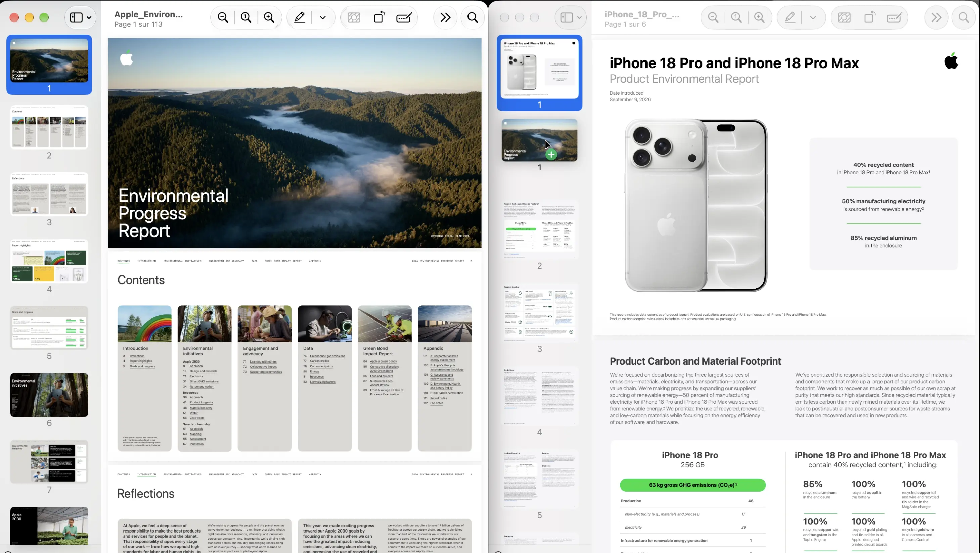The width and height of the screenshot is (980, 553).
Task: Zoom out in the Apple_Environ window
Action: click(x=223, y=17)
